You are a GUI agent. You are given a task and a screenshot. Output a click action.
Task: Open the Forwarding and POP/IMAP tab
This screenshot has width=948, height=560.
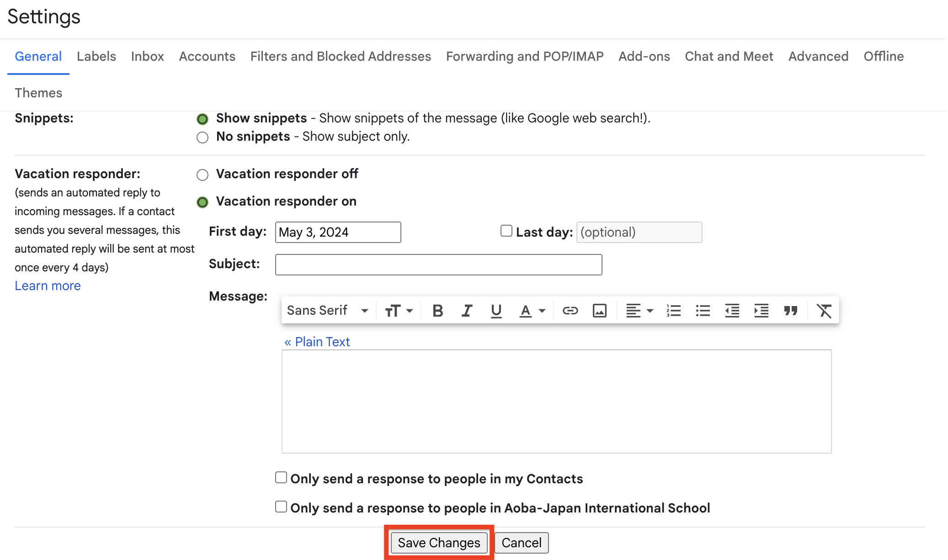[525, 56]
